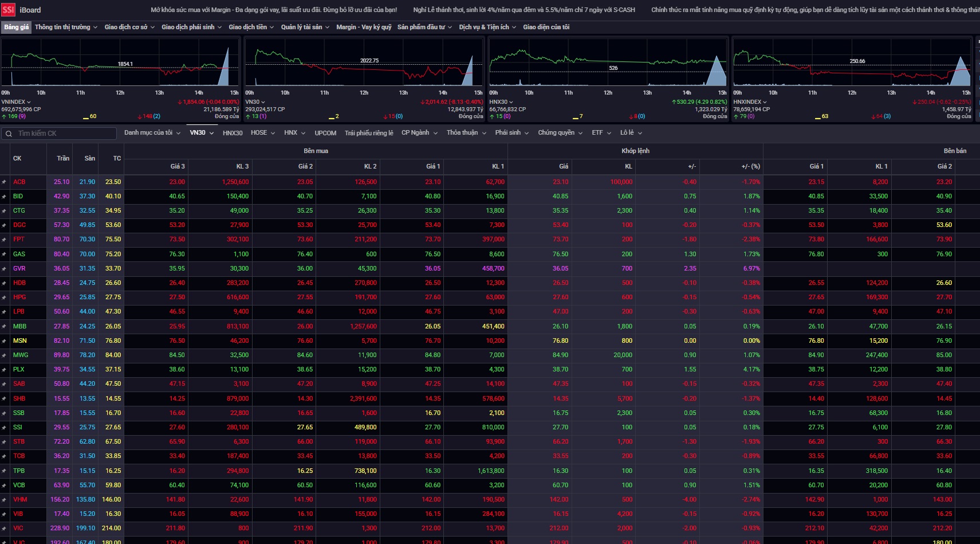Viewport: 980px width, 544px height.
Task: Pin the STB stock row
Action: (4, 442)
